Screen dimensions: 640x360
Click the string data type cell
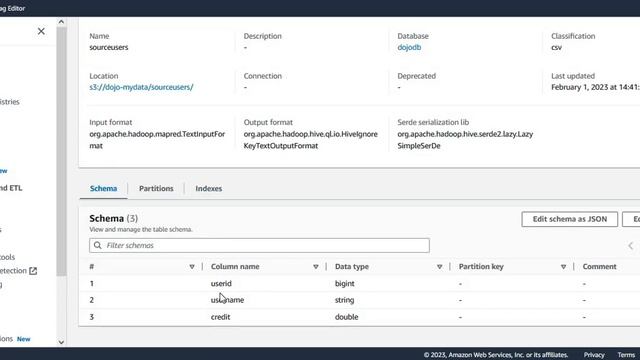click(x=344, y=300)
